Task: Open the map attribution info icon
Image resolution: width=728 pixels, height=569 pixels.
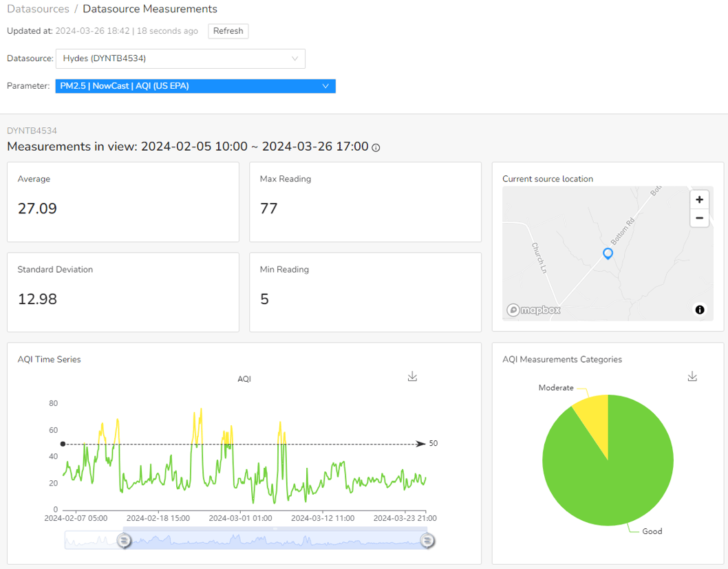Action: coord(700,310)
